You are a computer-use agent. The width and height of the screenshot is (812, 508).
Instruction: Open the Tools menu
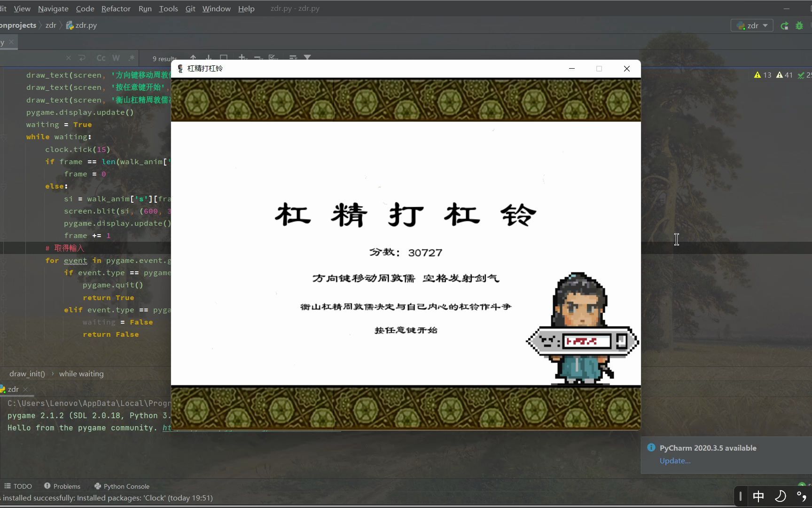tap(168, 8)
